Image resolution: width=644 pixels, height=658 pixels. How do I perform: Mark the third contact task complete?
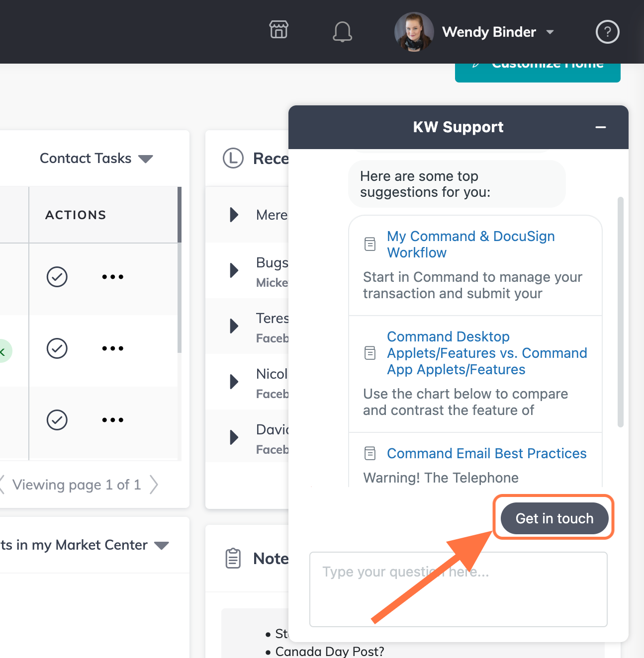(x=57, y=420)
